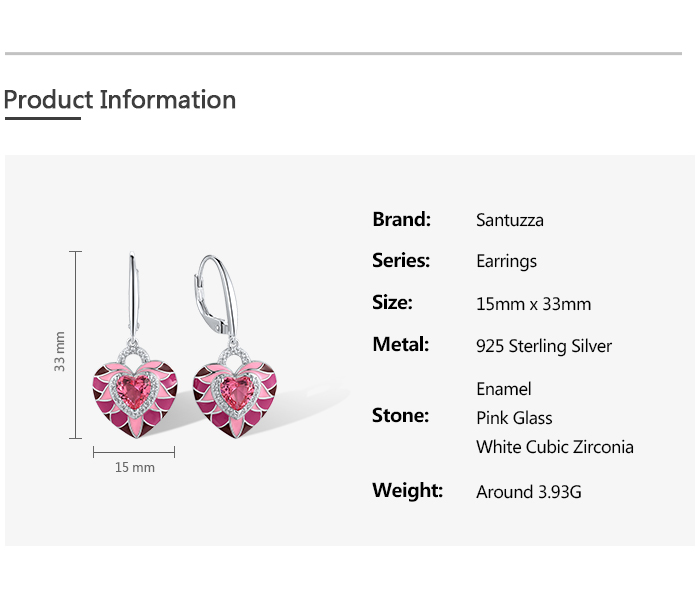Click the Product Information heading
Screen dimensions: 700x596
[120, 100]
